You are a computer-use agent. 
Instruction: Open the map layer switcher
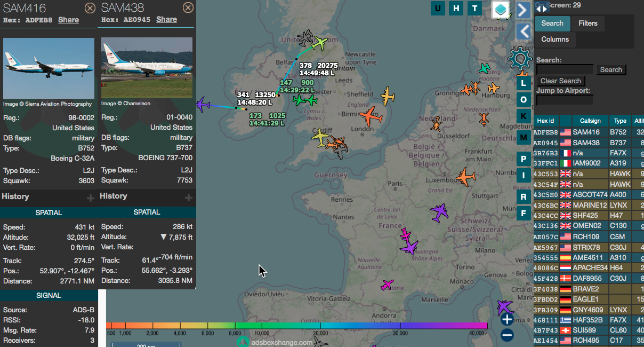tap(501, 9)
